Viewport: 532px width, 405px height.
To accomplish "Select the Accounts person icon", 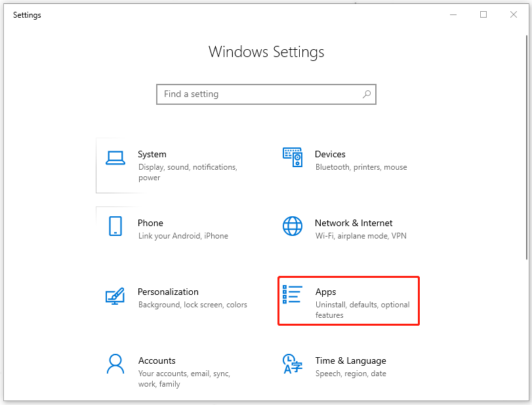I will click(115, 364).
